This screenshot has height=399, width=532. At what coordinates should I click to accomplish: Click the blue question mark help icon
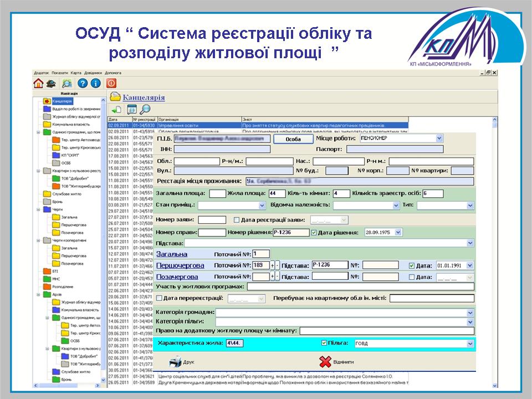(83, 83)
